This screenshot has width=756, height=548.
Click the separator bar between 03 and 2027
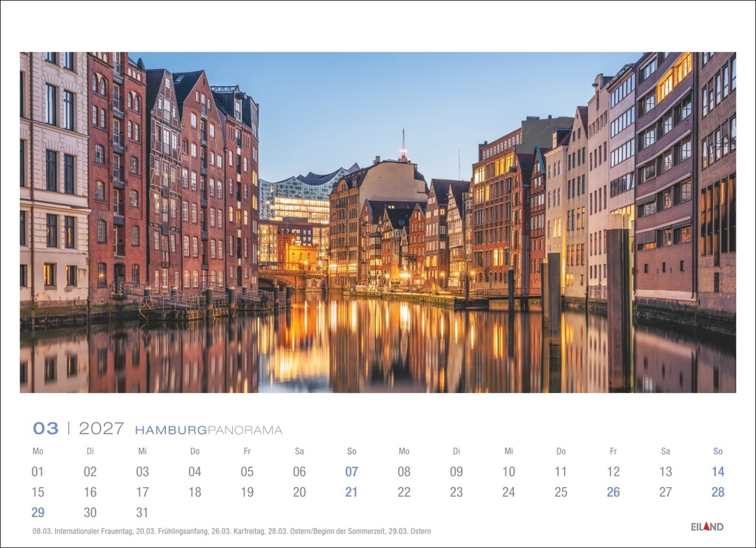(69, 428)
